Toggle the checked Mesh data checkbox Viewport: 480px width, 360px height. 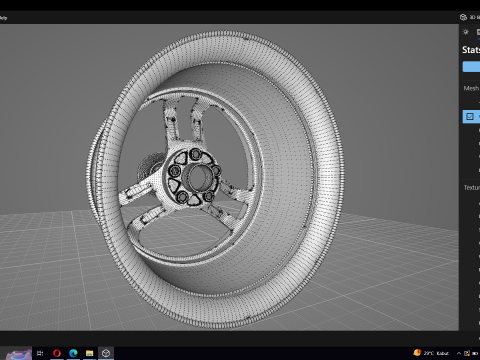pos(470,116)
